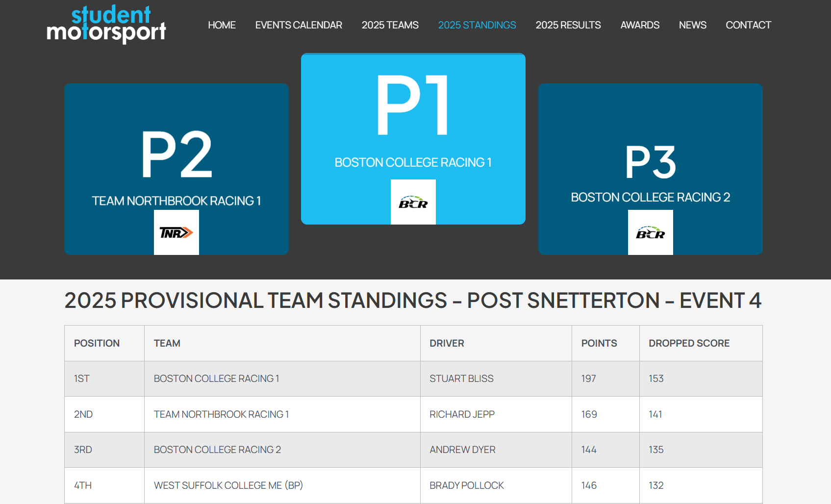Click driver name Brady Pollock
Image resolution: width=831 pixels, height=504 pixels.
coord(467,485)
